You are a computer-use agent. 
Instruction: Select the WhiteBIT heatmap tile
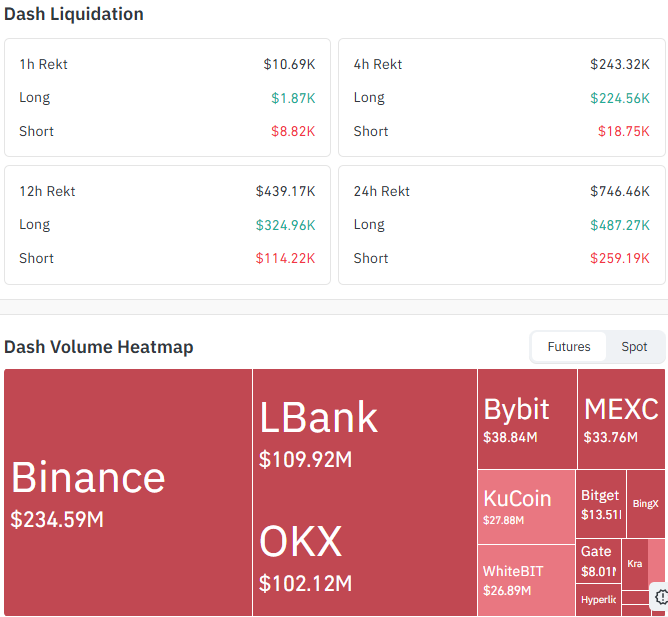point(526,580)
